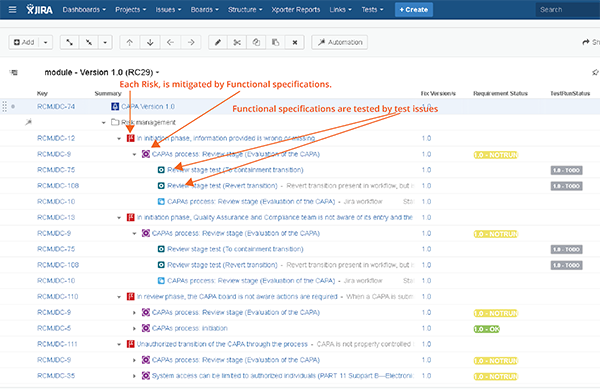The height and width of the screenshot is (391, 600).
Task: Open issue RCMJDC-74 link
Action: pyautogui.click(x=56, y=106)
